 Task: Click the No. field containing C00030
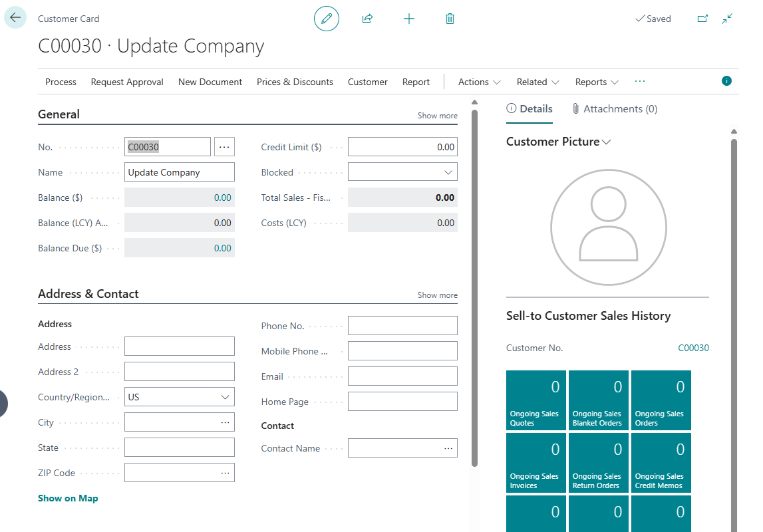[168, 147]
